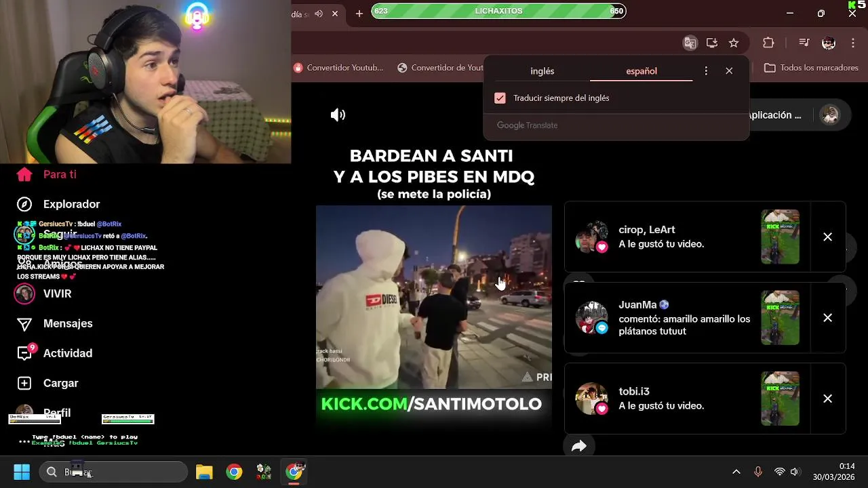Open the media controls icon in Chrome toolbar

(x=804, y=43)
